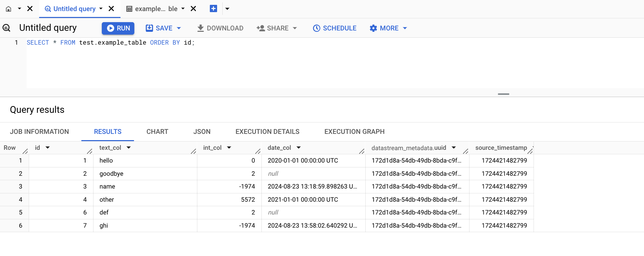Select the RESULTS tab

(x=108, y=132)
